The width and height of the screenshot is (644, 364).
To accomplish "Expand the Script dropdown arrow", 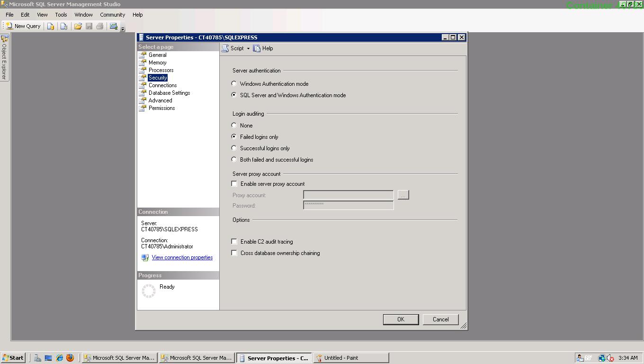I will (x=248, y=48).
